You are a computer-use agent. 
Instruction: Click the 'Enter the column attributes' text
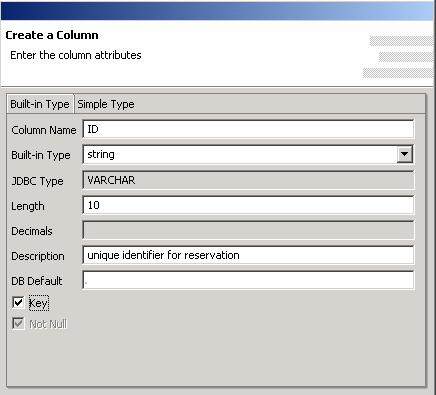(x=76, y=55)
